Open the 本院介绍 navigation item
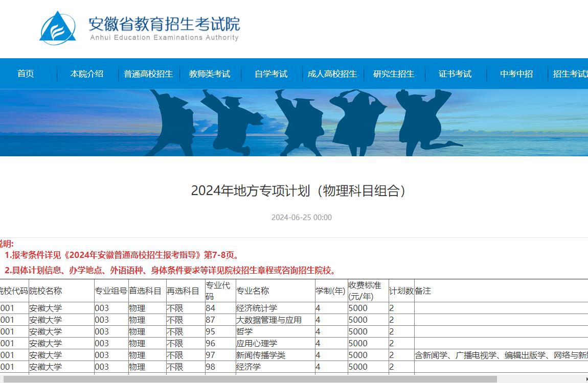This screenshot has height=383, width=588. click(x=87, y=73)
